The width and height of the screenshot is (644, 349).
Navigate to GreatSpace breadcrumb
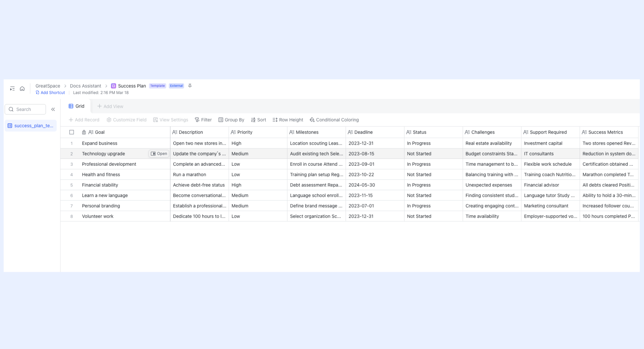[x=48, y=86]
